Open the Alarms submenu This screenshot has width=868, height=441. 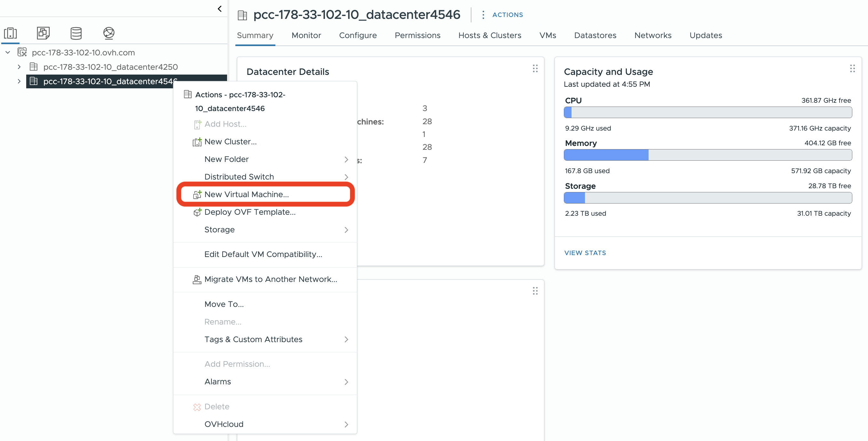pyautogui.click(x=265, y=382)
